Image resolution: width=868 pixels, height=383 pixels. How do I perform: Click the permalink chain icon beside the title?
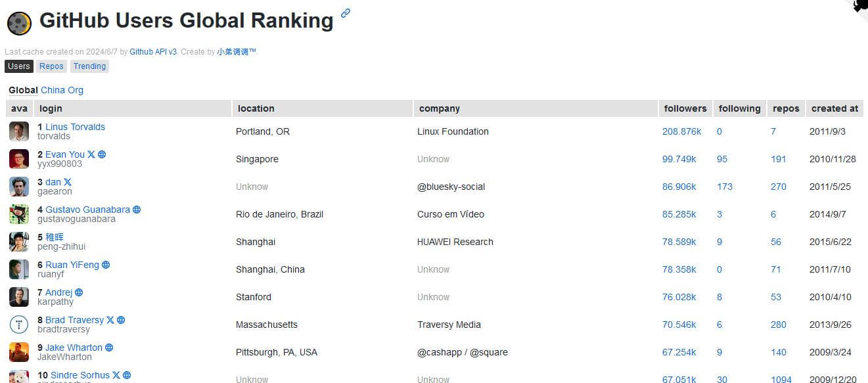coord(345,12)
